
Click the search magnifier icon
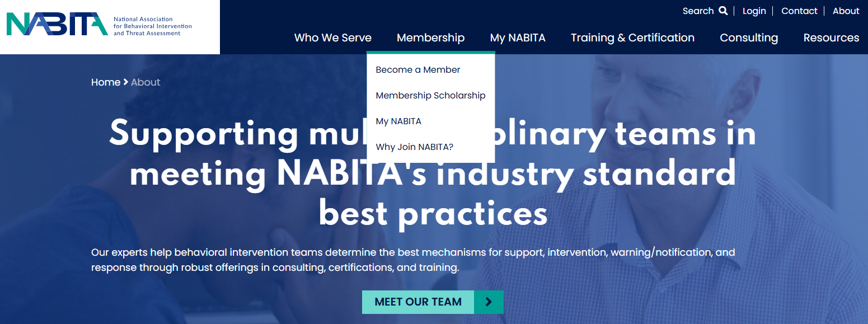click(x=724, y=11)
